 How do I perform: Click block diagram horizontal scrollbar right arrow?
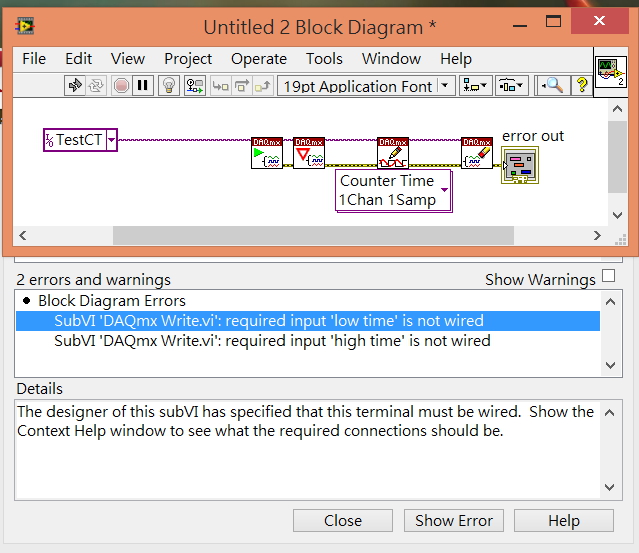click(597, 236)
